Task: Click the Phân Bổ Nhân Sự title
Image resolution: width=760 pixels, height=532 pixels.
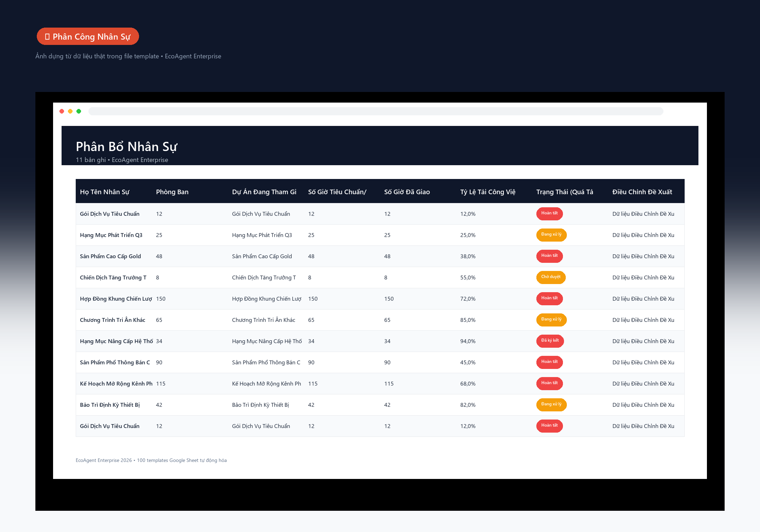Action: (x=126, y=146)
